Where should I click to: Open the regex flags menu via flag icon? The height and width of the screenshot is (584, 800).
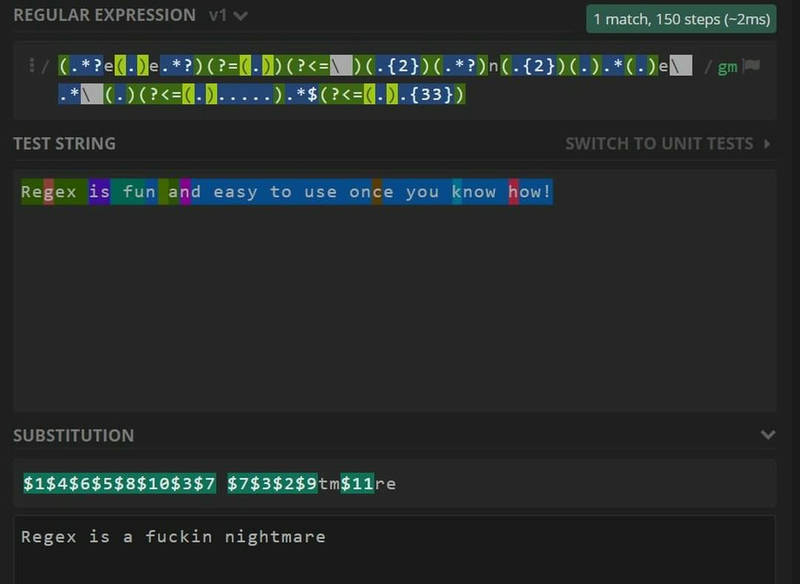tap(752, 66)
